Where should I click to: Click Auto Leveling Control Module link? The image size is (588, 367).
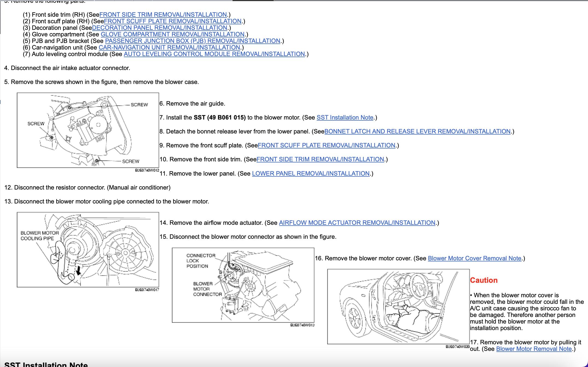coord(214,54)
